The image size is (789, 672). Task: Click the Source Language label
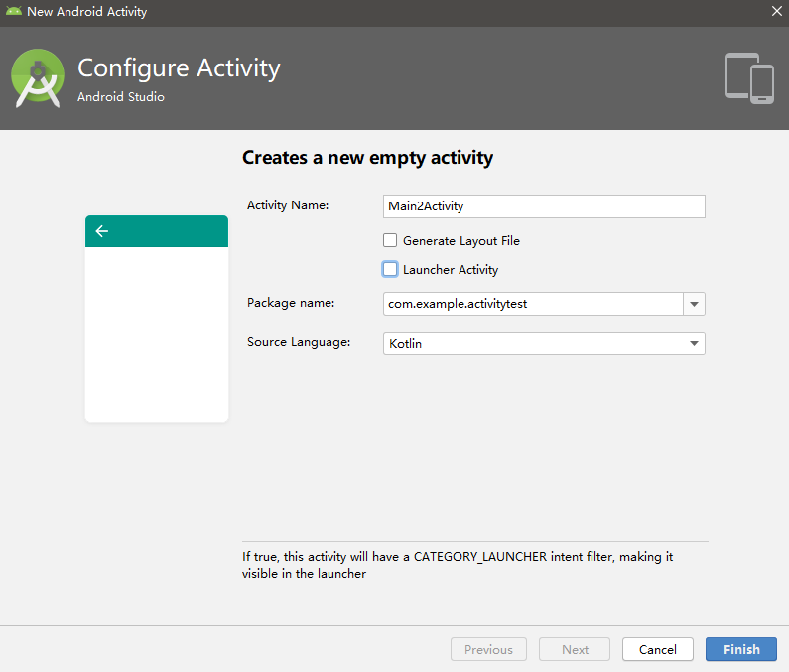click(299, 342)
